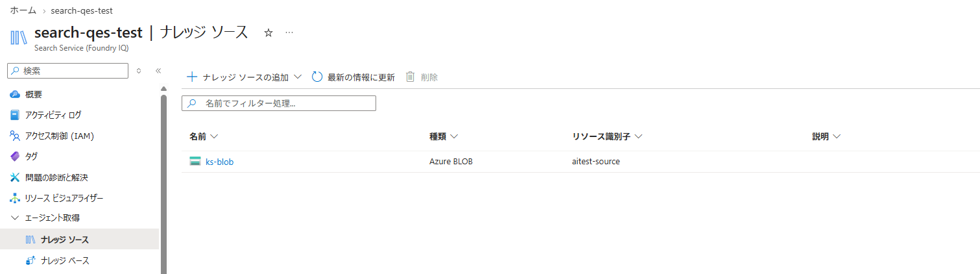Open the more options ellipsis beside the title

pyautogui.click(x=289, y=33)
